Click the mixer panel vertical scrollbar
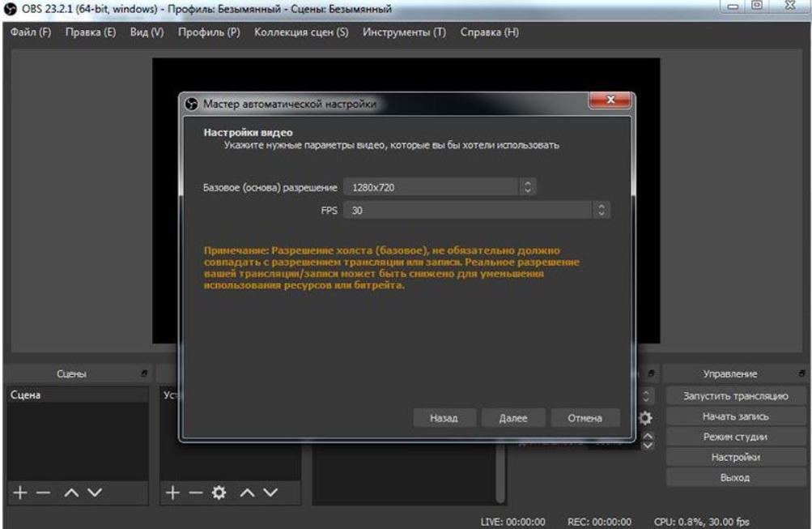 [x=500, y=474]
